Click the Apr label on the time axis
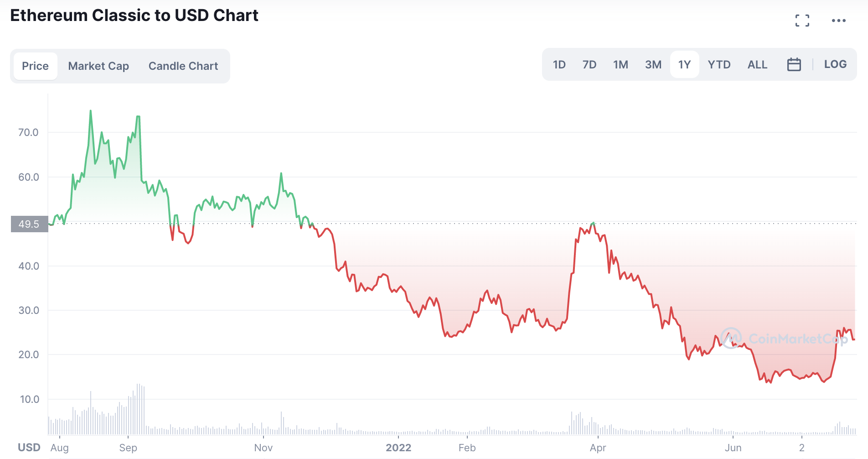The width and height of the screenshot is (868, 459). 598,448
